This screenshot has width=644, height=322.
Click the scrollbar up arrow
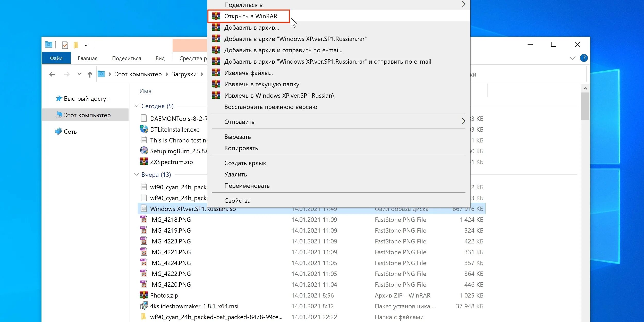click(585, 88)
